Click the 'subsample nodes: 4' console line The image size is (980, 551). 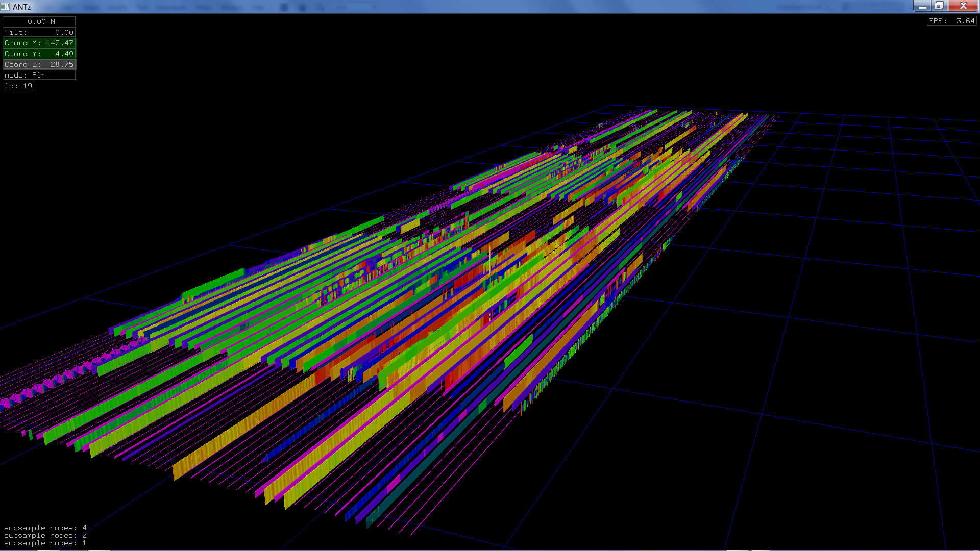point(45,528)
